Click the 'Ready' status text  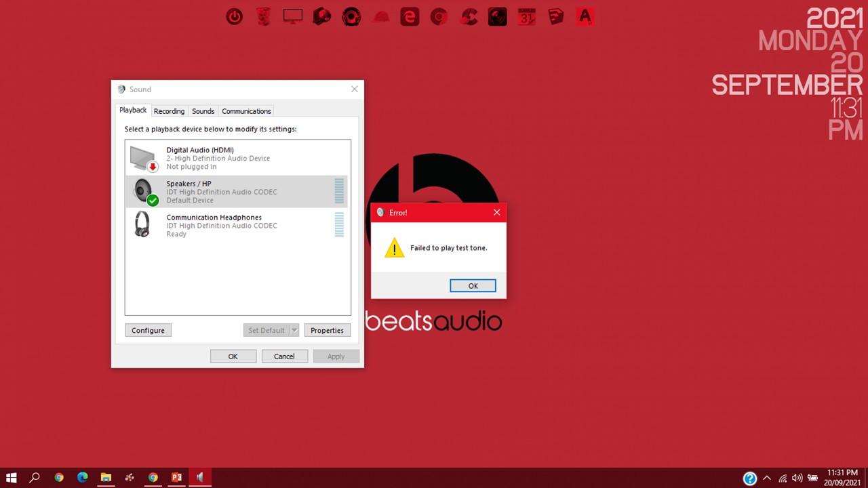[x=176, y=235]
